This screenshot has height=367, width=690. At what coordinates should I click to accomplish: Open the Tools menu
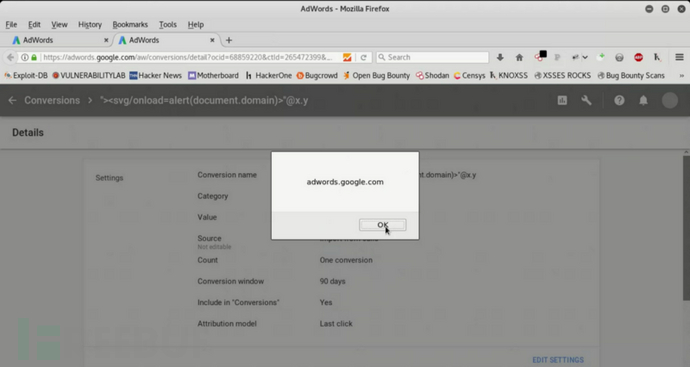pos(168,25)
